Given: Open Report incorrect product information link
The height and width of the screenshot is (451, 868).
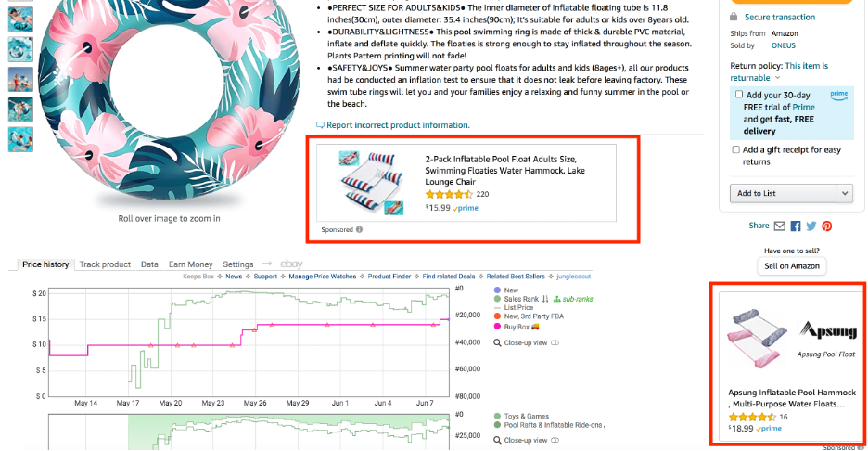Looking at the screenshot, I should pyautogui.click(x=398, y=125).
